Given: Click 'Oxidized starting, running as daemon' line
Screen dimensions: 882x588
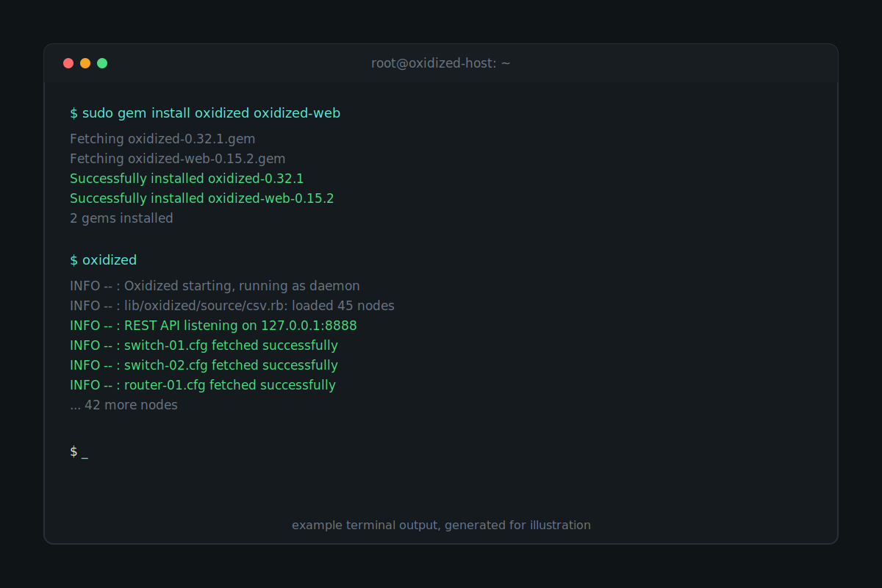Looking at the screenshot, I should tap(215, 286).
